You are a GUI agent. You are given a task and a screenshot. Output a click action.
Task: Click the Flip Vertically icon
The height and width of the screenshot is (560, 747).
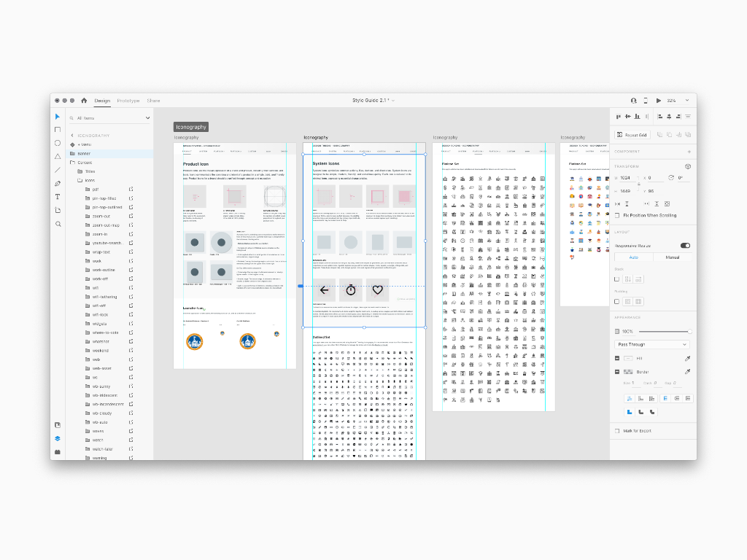pos(627,203)
